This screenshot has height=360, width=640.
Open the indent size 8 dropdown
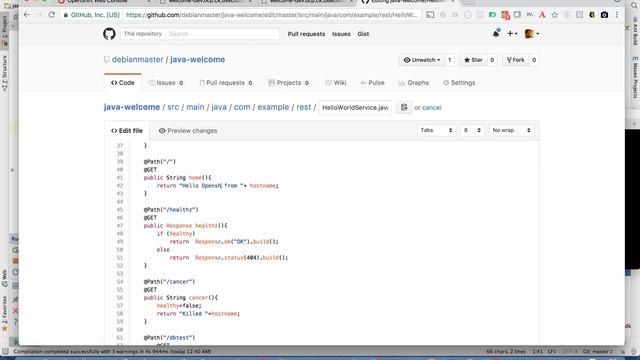[472, 130]
